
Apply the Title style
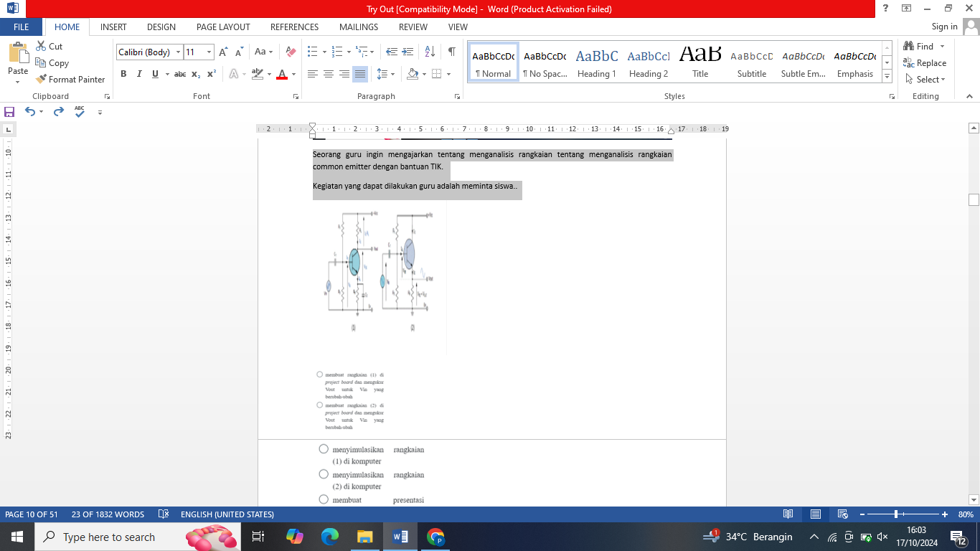pos(700,62)
